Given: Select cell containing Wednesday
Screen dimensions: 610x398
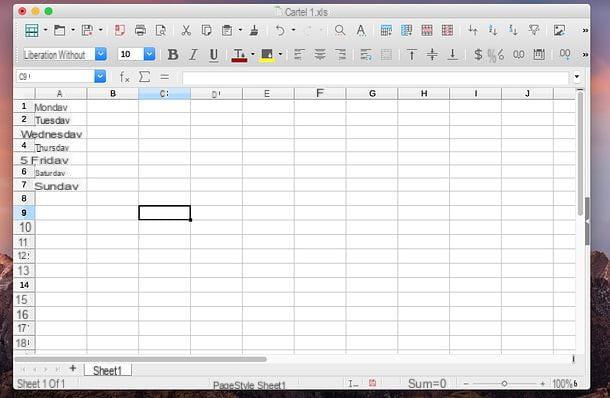Looking at the screenshot, I should pyautogui.click(x=61, y=133).
